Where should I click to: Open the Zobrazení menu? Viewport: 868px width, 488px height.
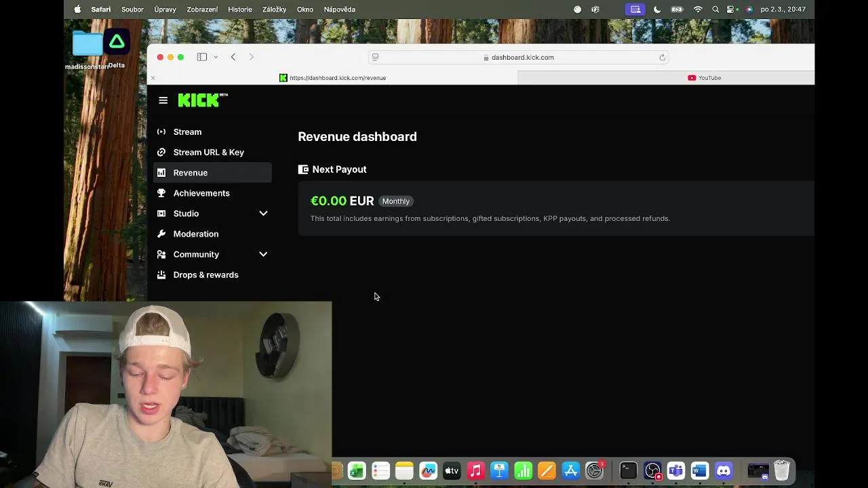pyautogui.click(x=202, y=9)
